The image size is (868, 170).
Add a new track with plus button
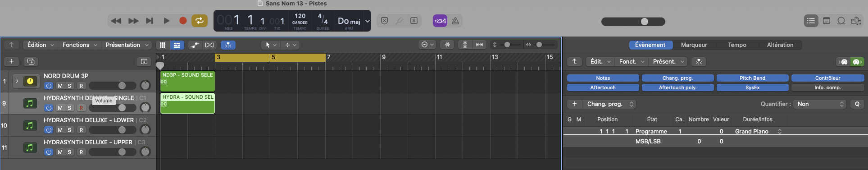[x=12, y=61]
